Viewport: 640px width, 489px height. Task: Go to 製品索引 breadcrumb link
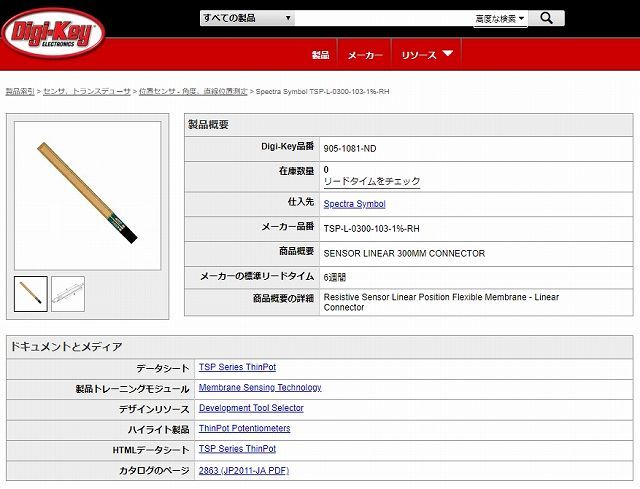coord(20,91)
